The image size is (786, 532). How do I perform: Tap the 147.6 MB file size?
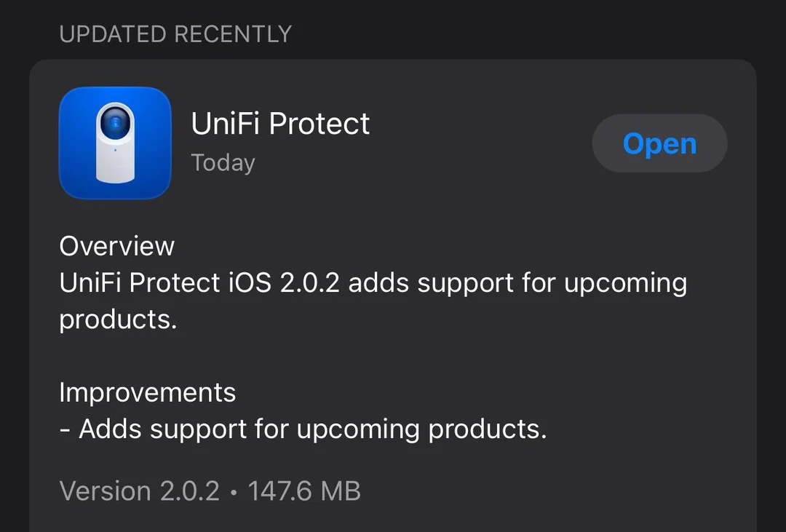click(304, 491)
